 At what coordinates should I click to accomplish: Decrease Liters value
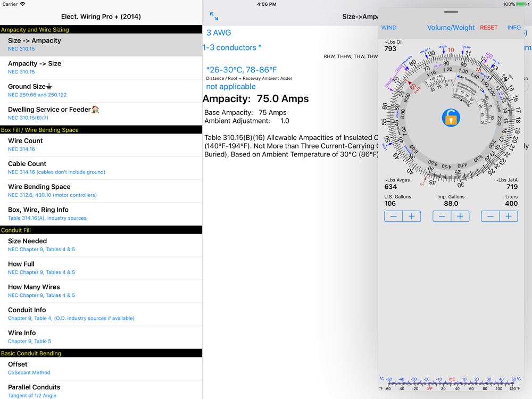(491, 216)
